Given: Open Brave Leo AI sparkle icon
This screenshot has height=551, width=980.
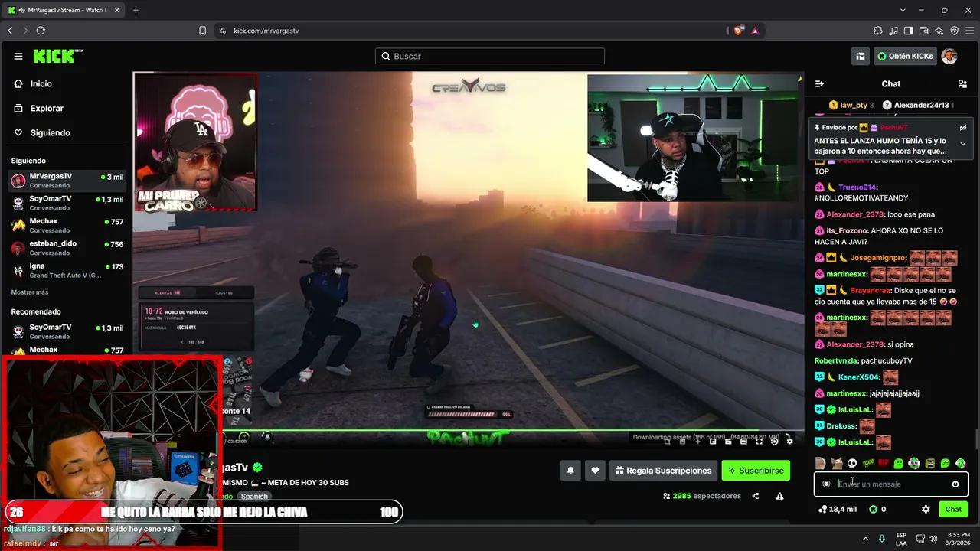Looking at the screenshot, I should tap(939, 31).
